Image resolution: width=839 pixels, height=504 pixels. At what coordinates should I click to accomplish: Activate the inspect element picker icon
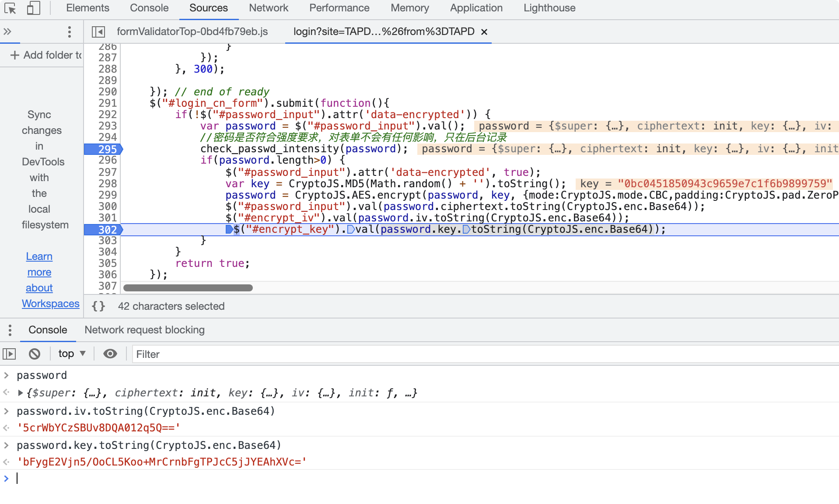click(10, 8)
